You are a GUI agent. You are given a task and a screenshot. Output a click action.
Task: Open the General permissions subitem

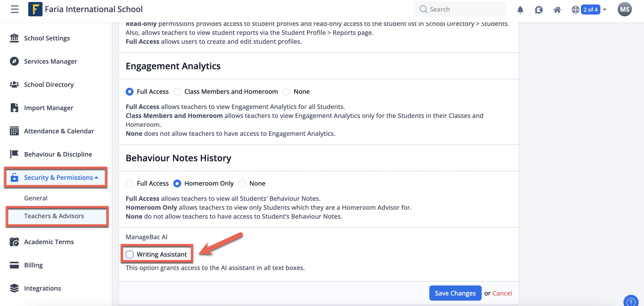(x=36, y=198)
